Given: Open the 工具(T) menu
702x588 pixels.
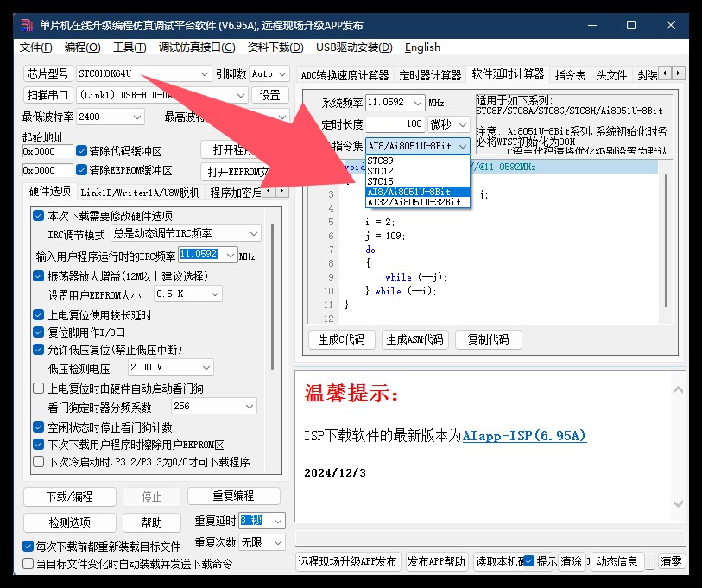Looking at the screenshot, I should pyautogui.click(x=130, y=47).
